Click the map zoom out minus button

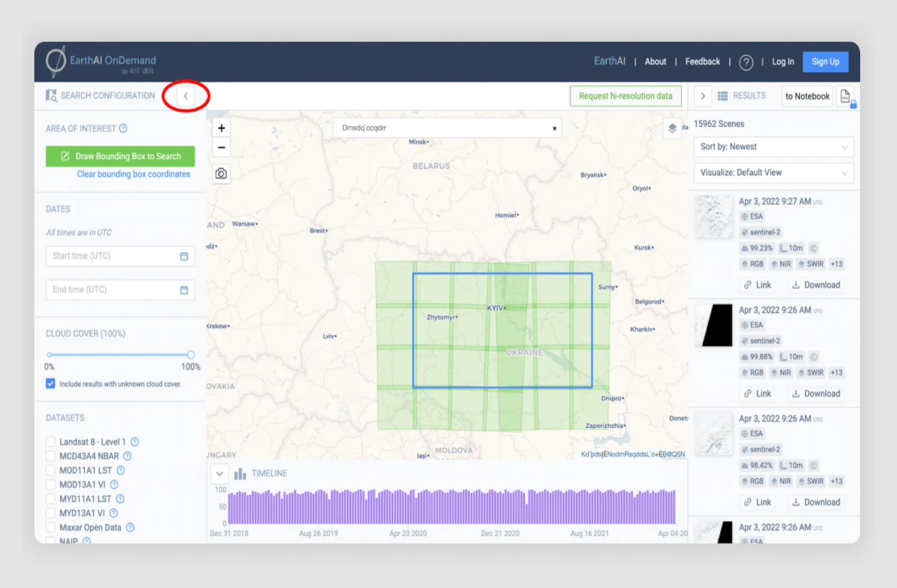click(221, 148)
